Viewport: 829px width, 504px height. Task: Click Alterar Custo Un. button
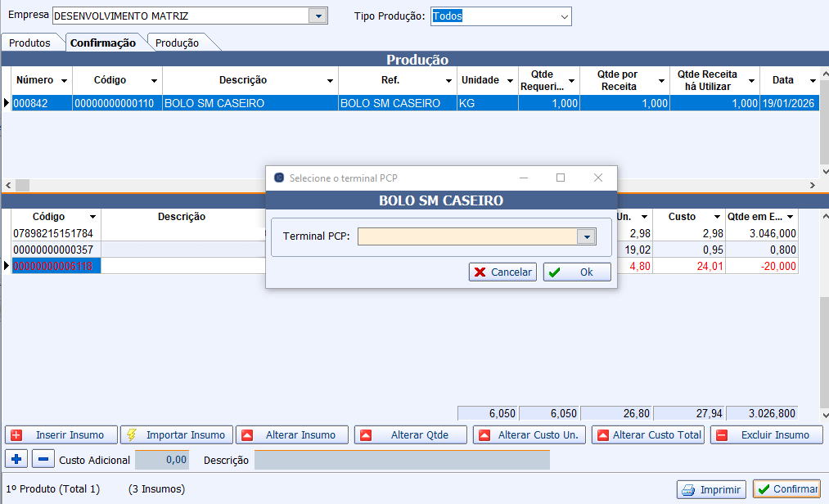pos(529,435)
